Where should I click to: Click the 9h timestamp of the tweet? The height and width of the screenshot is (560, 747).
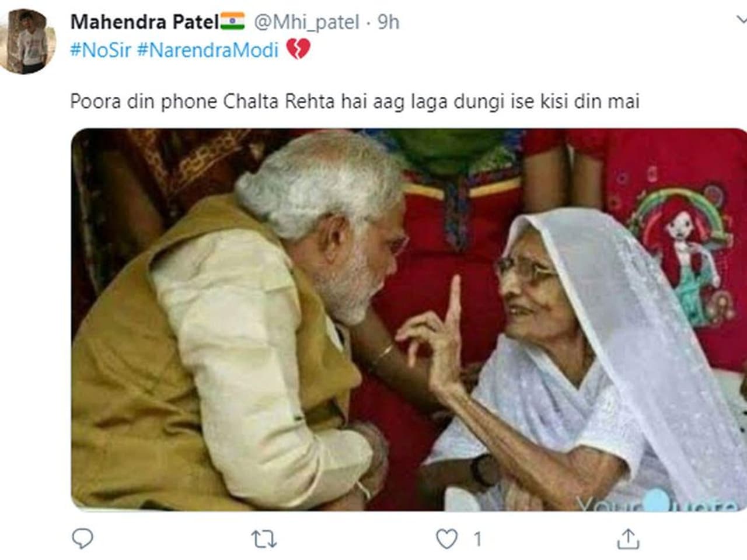(x=388, y=22)
